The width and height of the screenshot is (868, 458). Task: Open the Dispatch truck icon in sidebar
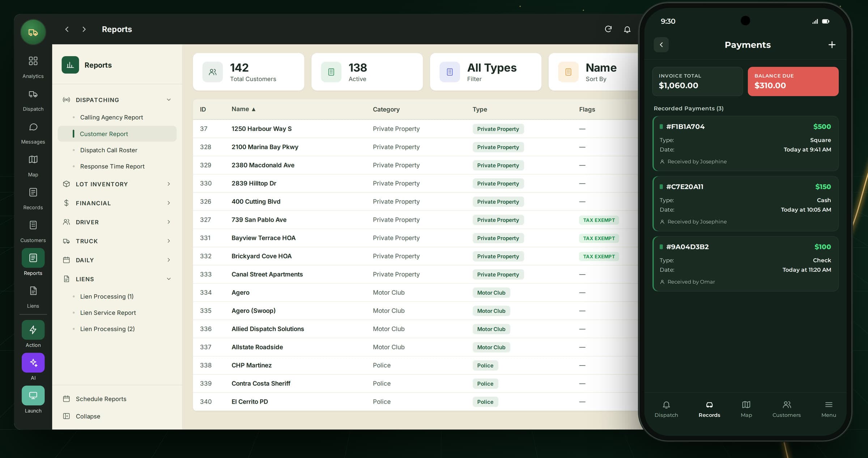(33, 100)
